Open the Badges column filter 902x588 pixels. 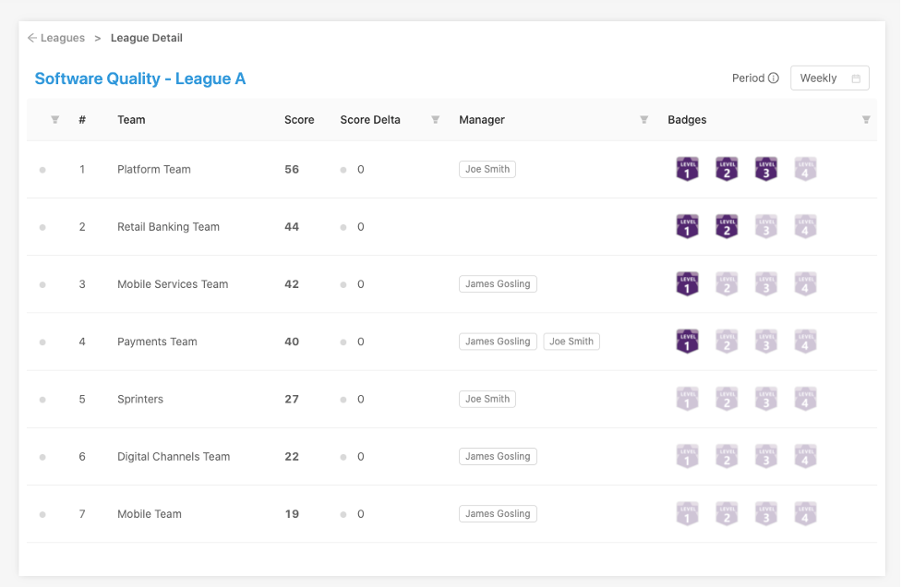coord(866,120)
